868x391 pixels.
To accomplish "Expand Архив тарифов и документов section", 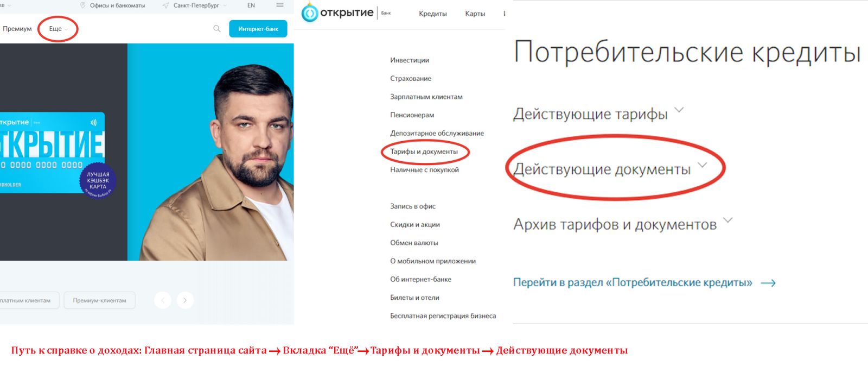I will pyautogui.click(x=623, y=224).
